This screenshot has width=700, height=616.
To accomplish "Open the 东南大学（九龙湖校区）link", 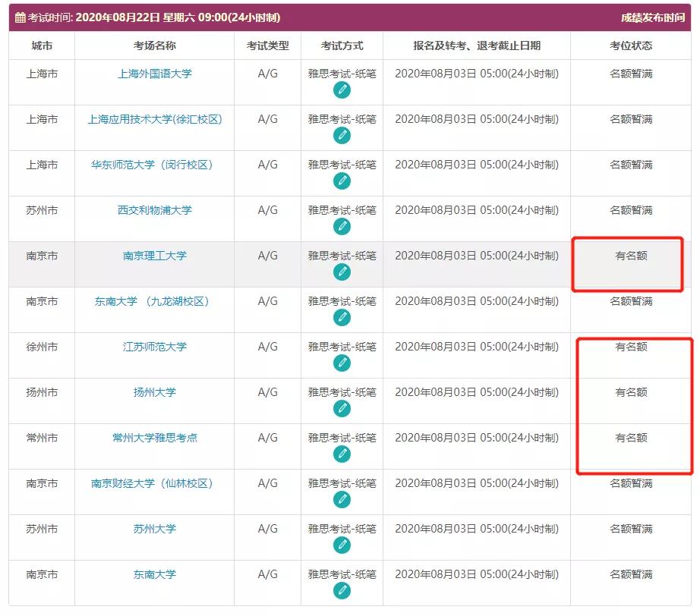I will [x=152, y=301].
